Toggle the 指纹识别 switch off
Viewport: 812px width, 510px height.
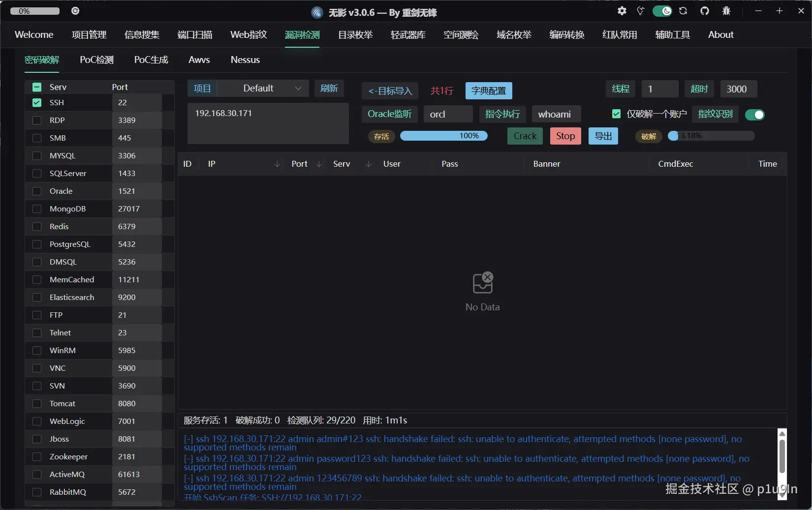754,115
